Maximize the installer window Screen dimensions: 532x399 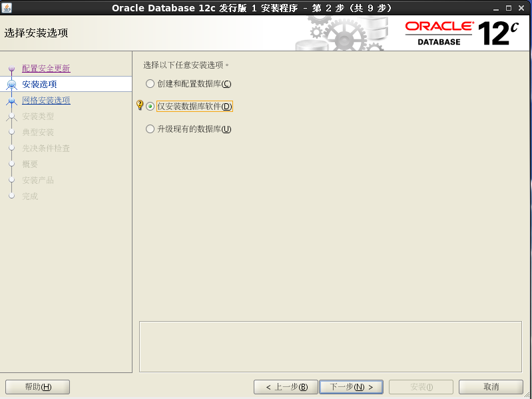coord(509,8)
